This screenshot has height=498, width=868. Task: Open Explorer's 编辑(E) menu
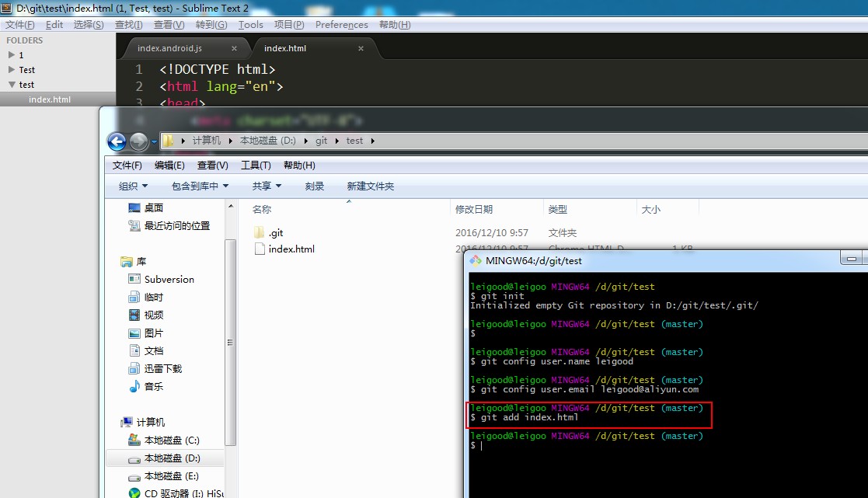169,165
